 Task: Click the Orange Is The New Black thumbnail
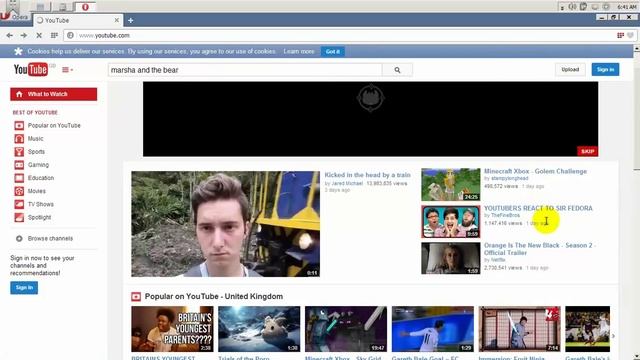(451, 258)
